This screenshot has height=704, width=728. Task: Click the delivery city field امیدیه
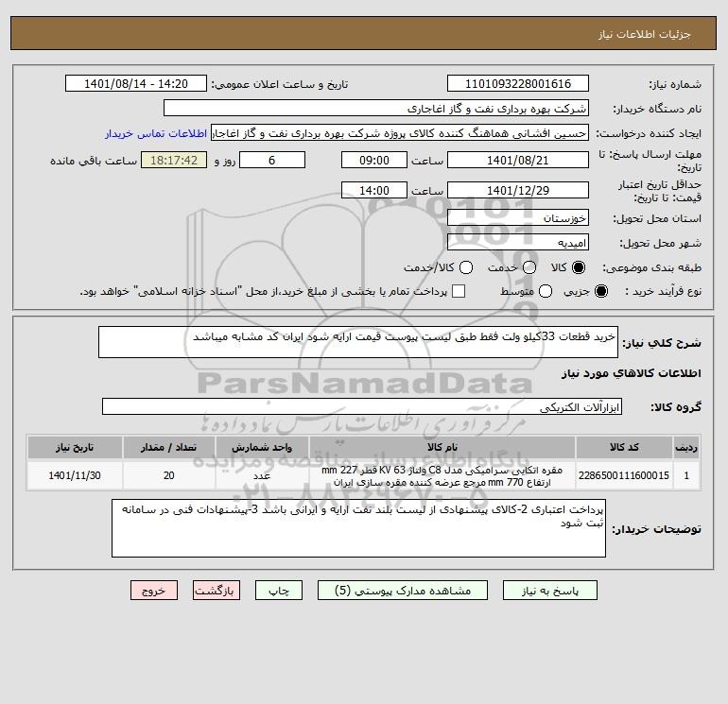[518, 243]
